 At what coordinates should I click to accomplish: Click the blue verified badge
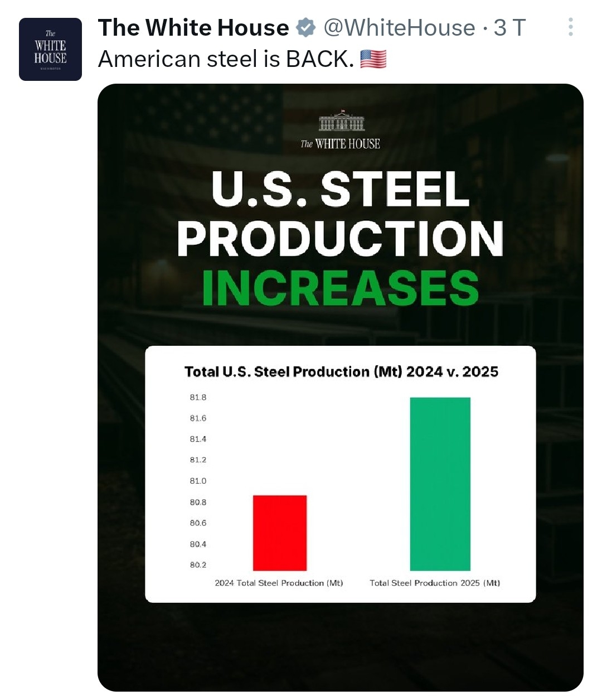pos(305,27)
